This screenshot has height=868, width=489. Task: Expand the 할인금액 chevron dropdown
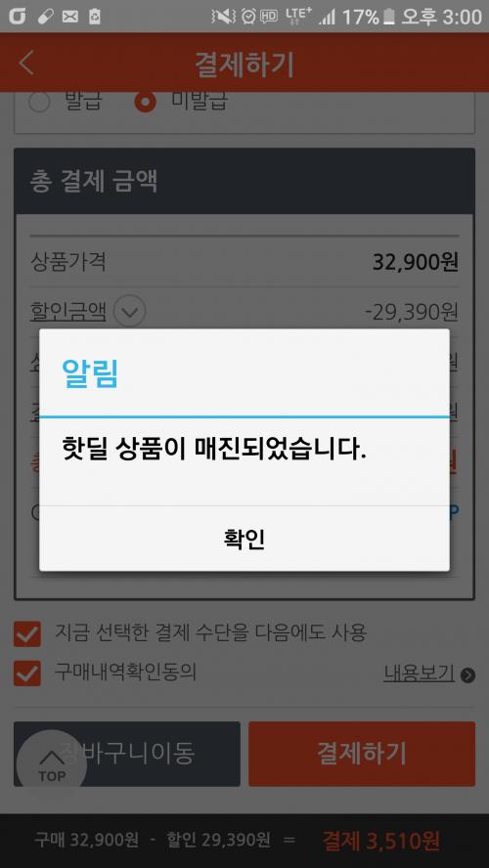pyautogui.click(x=130, y=312)
